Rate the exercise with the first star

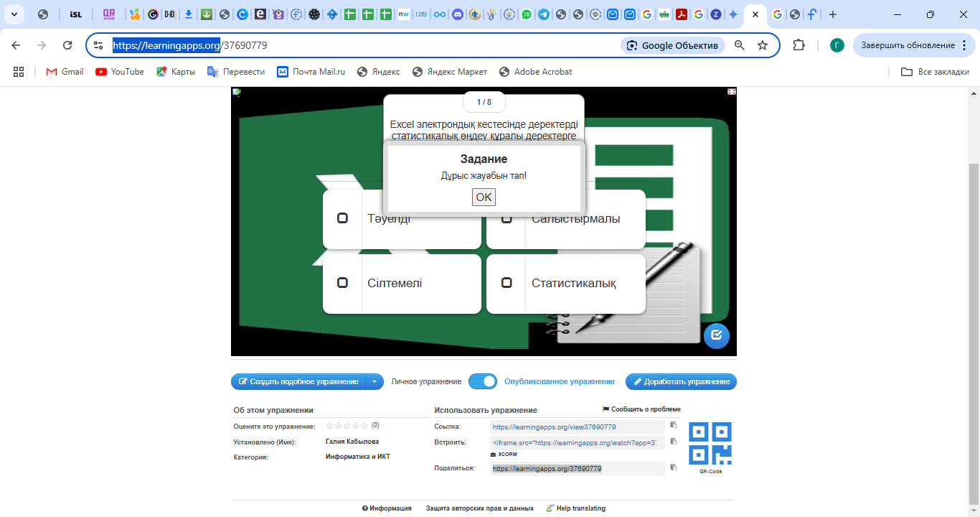point(330,426)
